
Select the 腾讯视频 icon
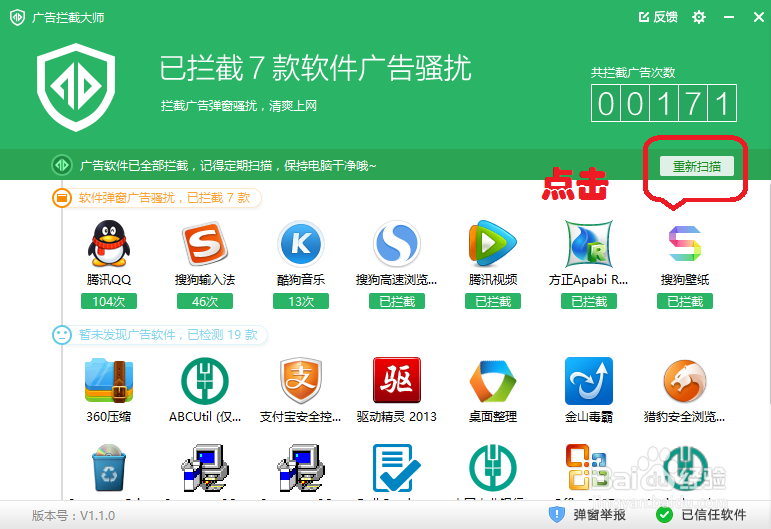tap(493, 243)
